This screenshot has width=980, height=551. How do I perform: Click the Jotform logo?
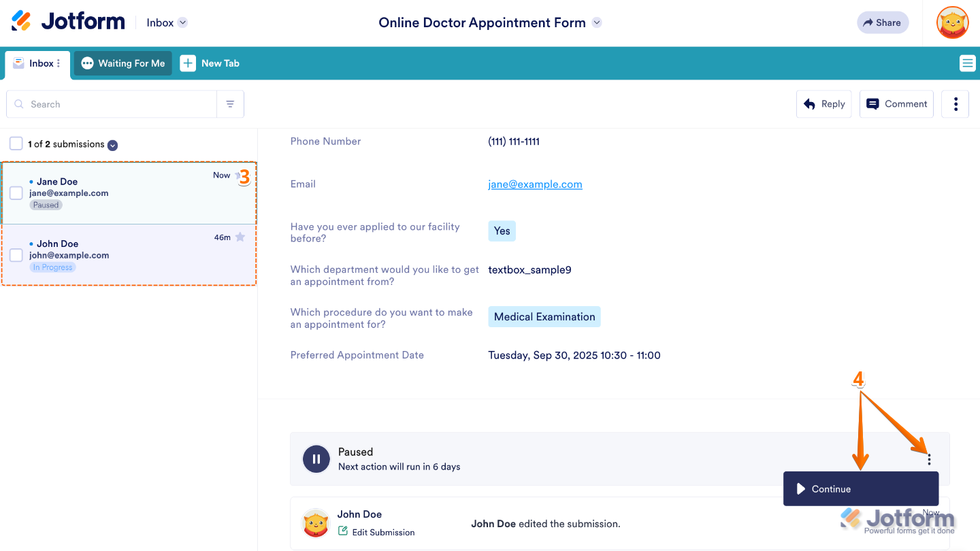(68, 21)
